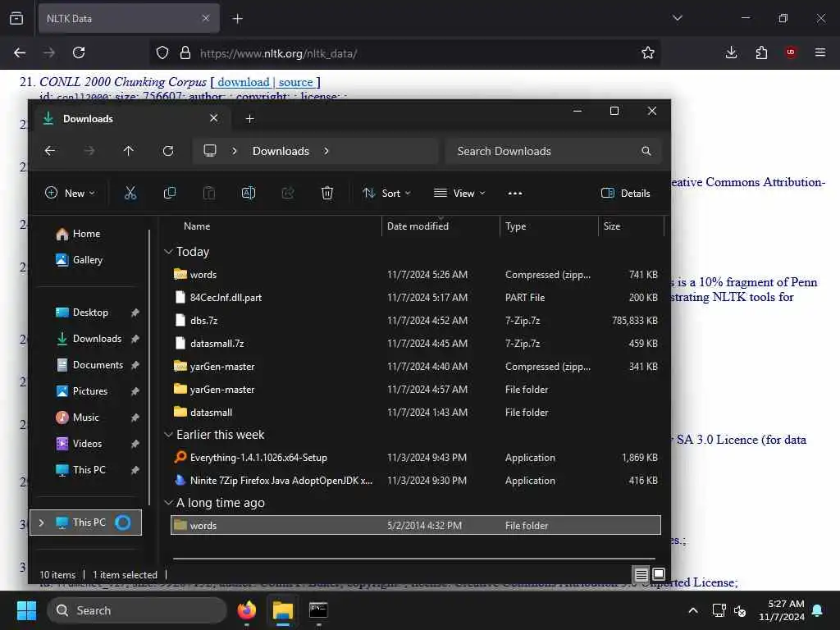Click the Delete trash icon in Explorer

(x=327, y=193)
